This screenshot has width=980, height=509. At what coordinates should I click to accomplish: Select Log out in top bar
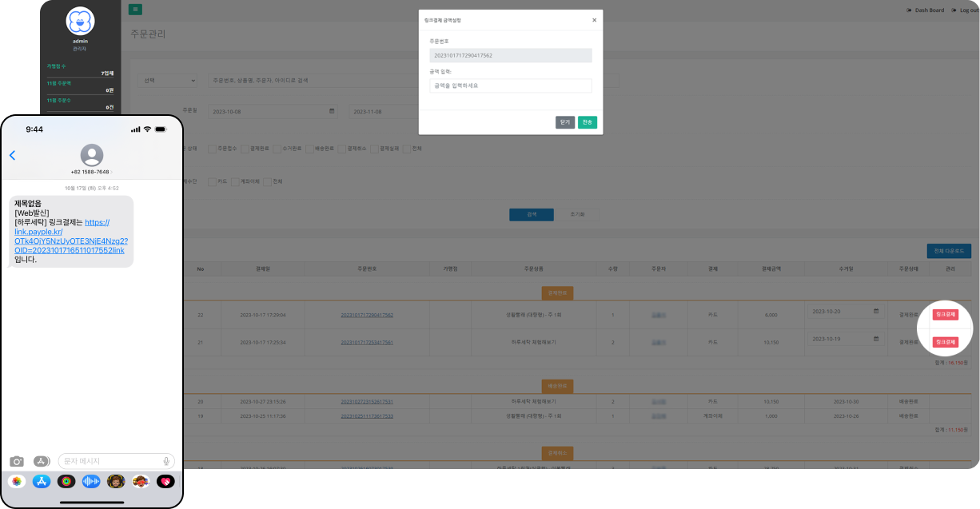click(965, 10)
